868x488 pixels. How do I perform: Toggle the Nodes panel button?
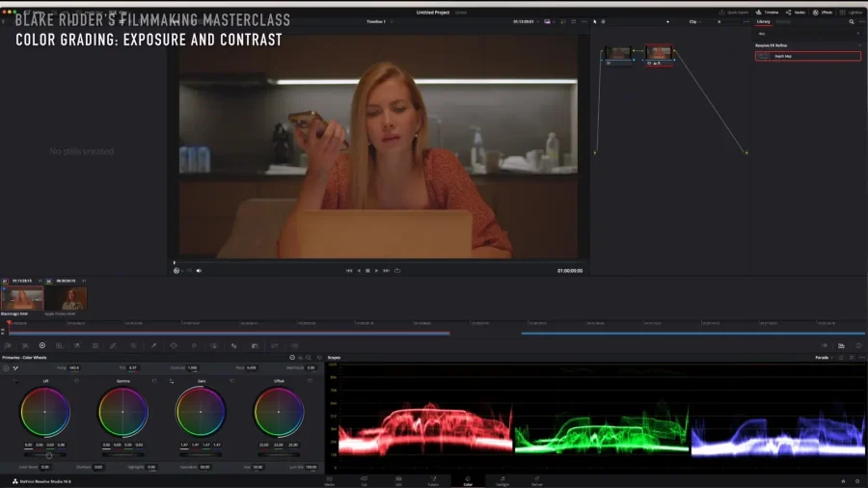[796, 13]
